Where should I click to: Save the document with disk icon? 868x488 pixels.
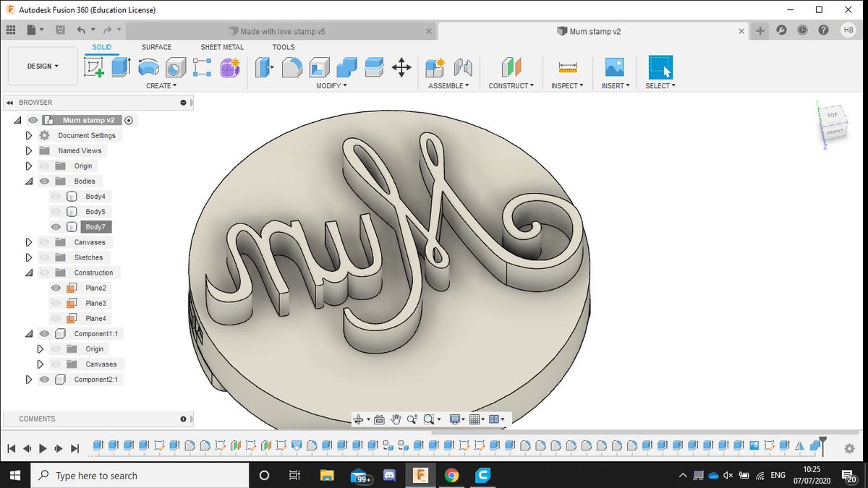tap(60, 30)
